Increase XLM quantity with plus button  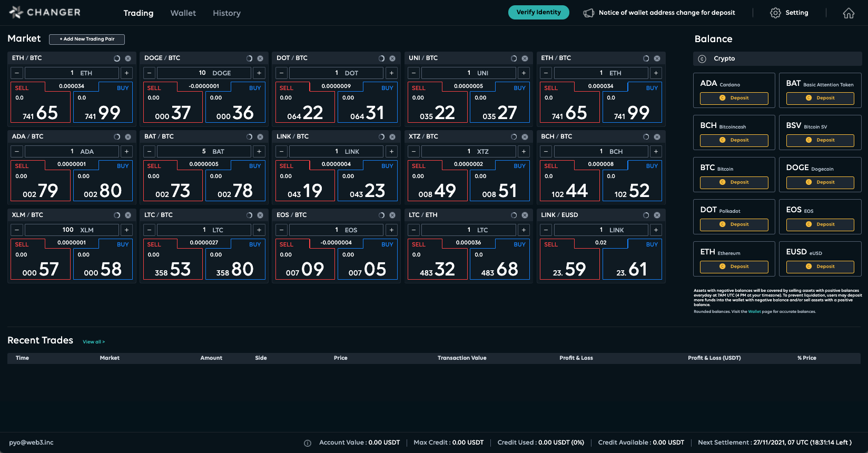point(127,230)
